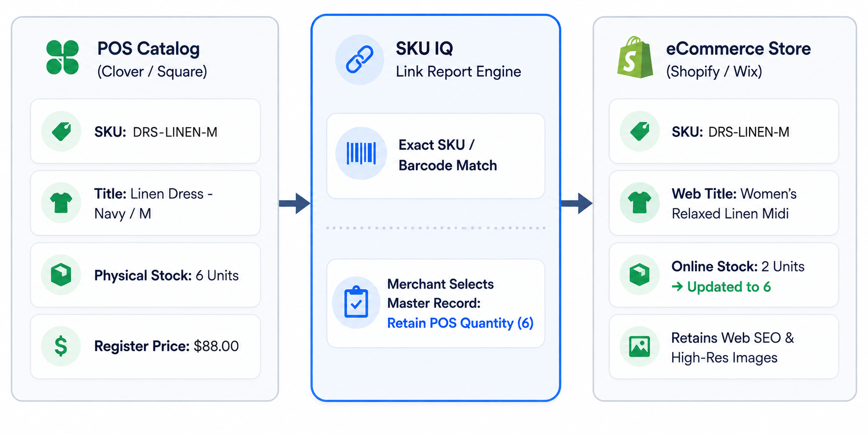
Task: Click DRS-LINEN-M in the eCommerce Store card
Action: pos(749,132)
